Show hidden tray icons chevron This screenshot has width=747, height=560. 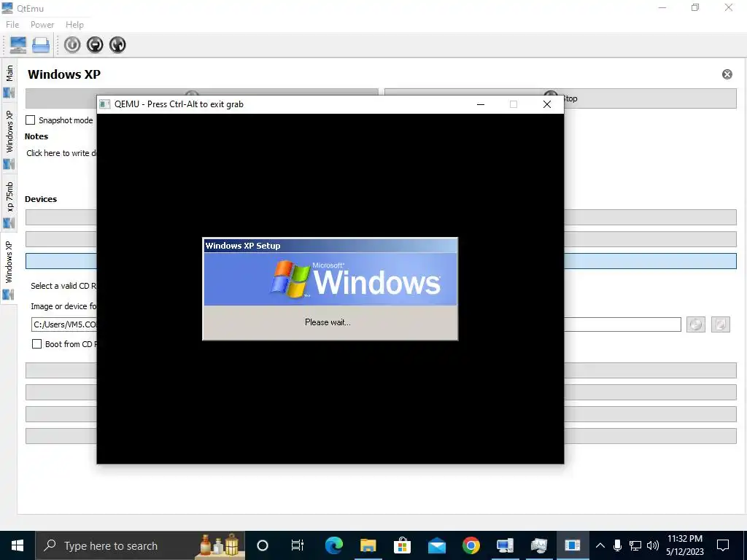(600, 545)
